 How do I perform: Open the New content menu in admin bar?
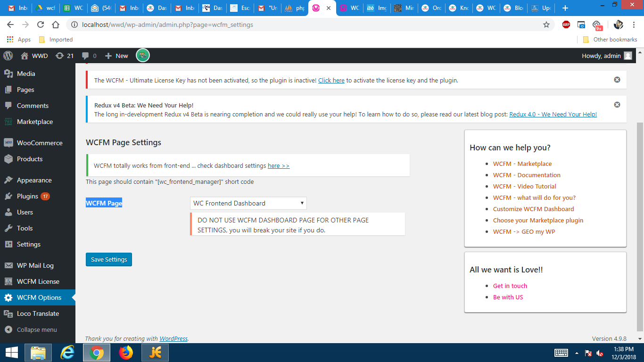click(x=116, y=56)
